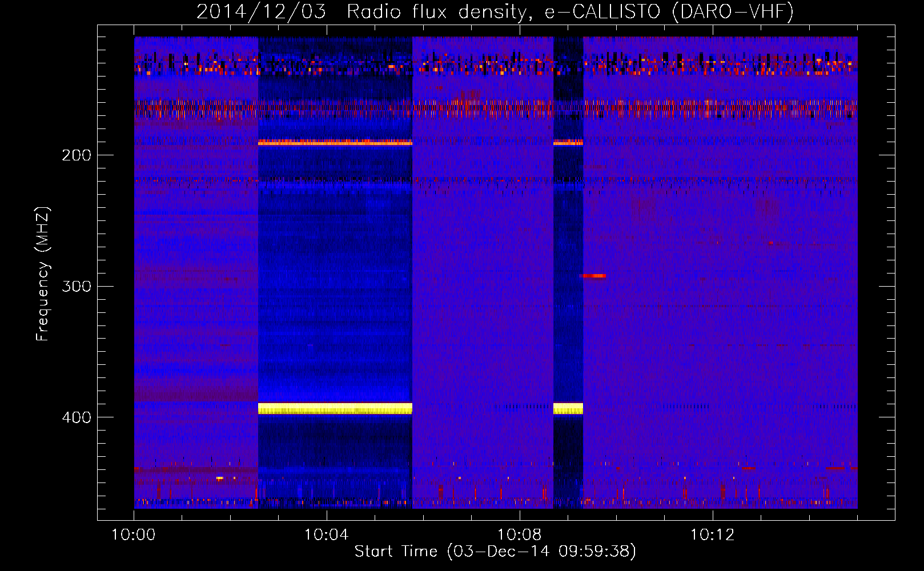Click the 10:08 time tick label
Viewport: 924px width, 571px height.
click(519, 535)
